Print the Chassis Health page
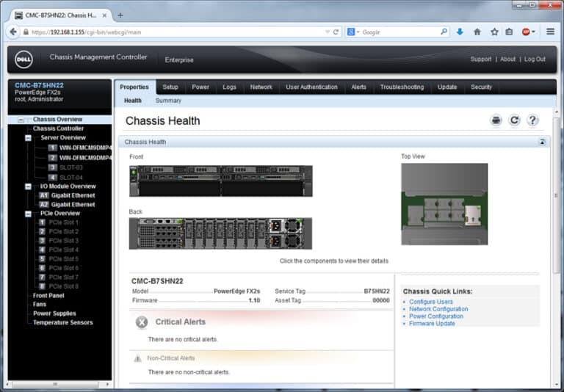Image resolution: width=564 pixels, height=392 pixels. (x=496, y=120)
